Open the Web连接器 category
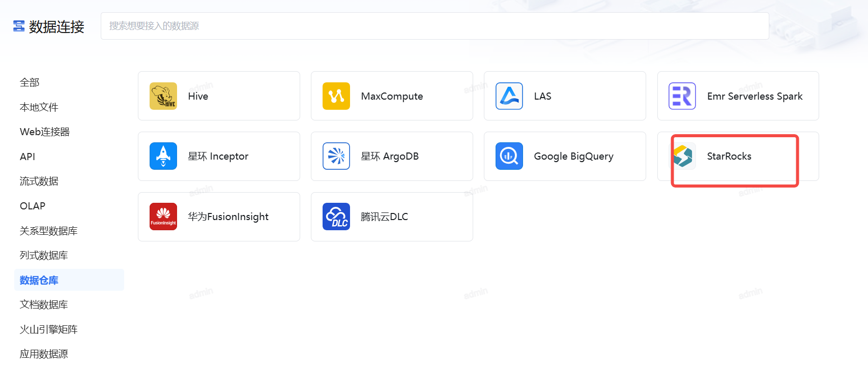This screenshot has width=868, height=369. point(45,132)
